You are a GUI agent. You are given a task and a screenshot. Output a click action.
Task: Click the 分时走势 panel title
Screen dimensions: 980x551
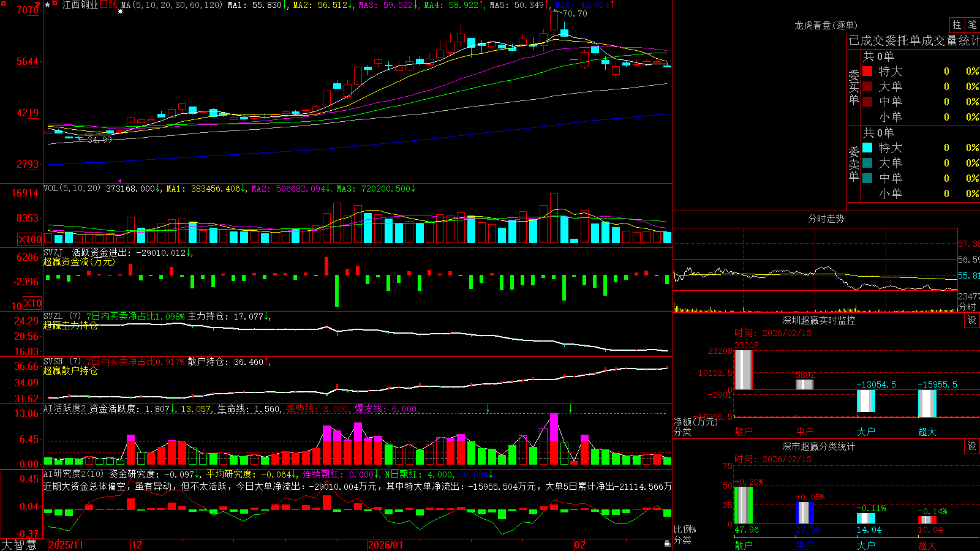[826, 219]
